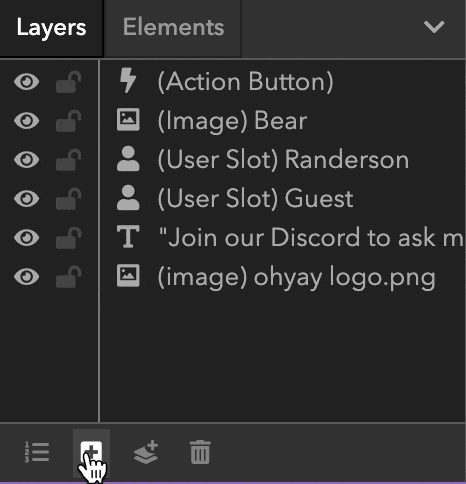This screenshot has width=466, height=484.
Task: Switch to the Elements tab
Action: [173, 28]
